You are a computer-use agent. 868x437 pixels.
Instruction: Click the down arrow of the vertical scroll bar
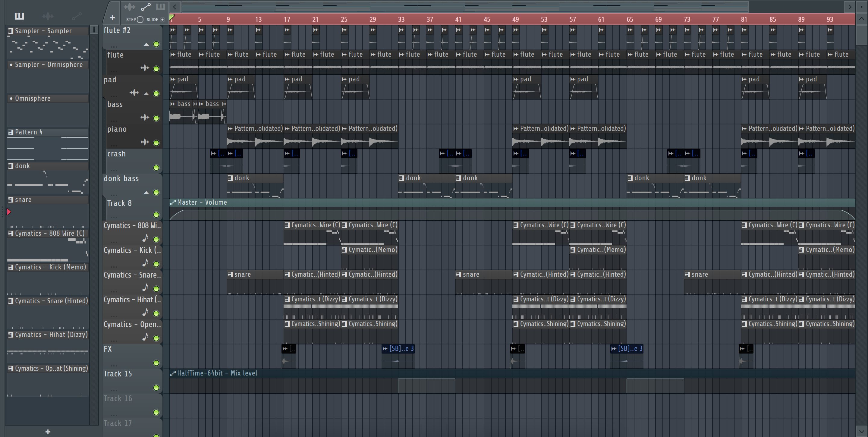[861, 431]
